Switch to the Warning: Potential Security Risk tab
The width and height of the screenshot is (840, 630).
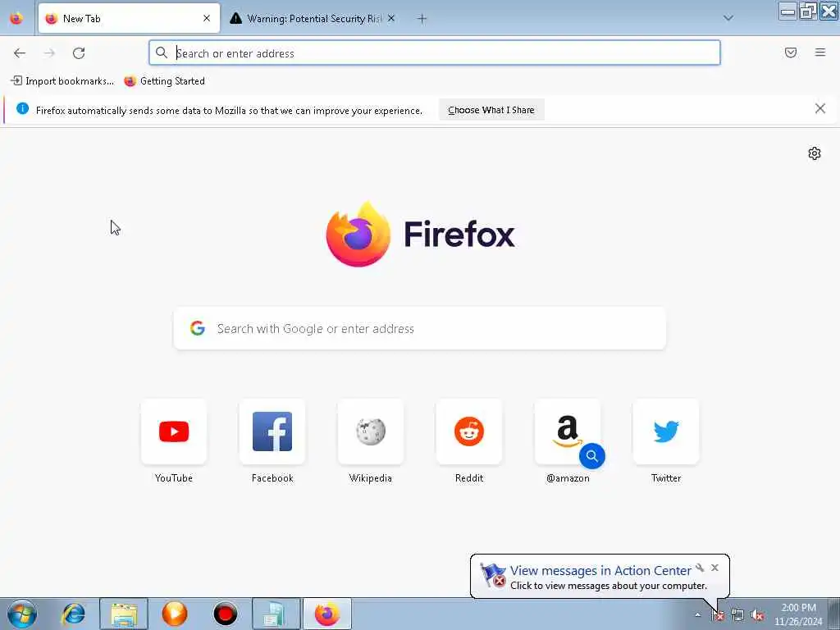click(313, 18)
